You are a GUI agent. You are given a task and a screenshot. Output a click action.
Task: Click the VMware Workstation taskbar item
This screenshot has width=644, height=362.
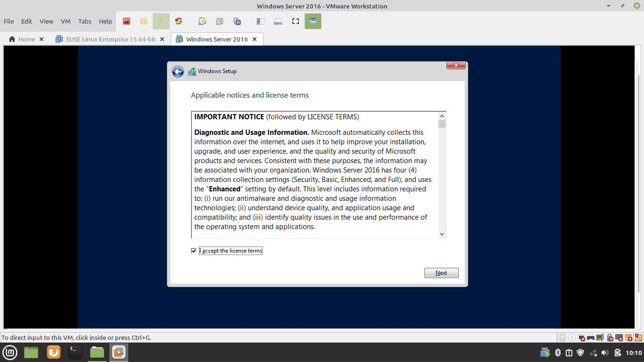click(119, 352)
